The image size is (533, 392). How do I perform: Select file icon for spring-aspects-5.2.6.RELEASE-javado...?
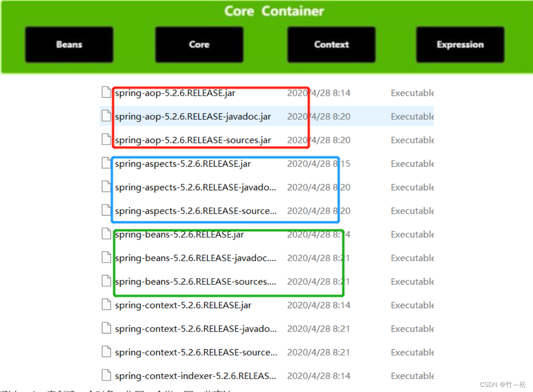click(x=106, y=186)
